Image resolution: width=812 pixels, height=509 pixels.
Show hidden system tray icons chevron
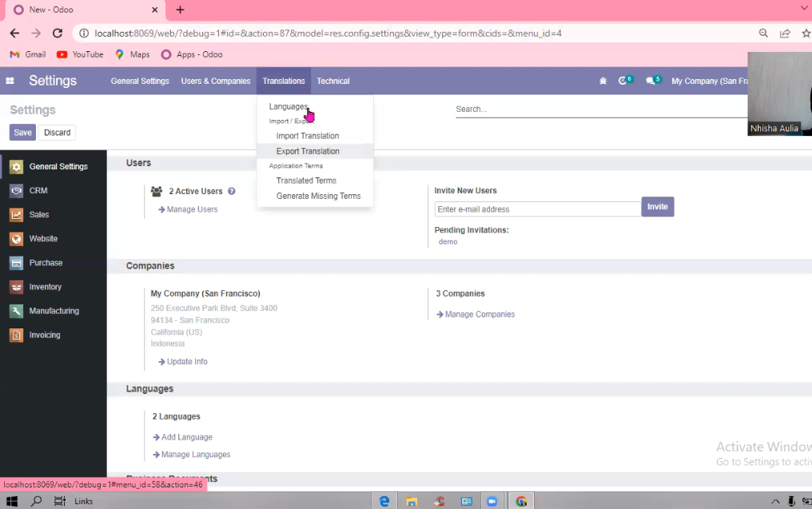[x=775, y=501]
